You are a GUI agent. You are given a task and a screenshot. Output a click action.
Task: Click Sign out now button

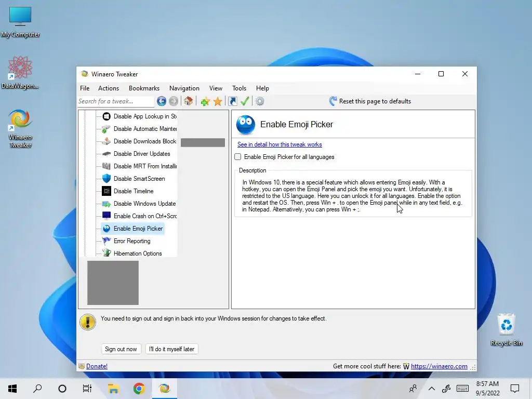[121, 349]
